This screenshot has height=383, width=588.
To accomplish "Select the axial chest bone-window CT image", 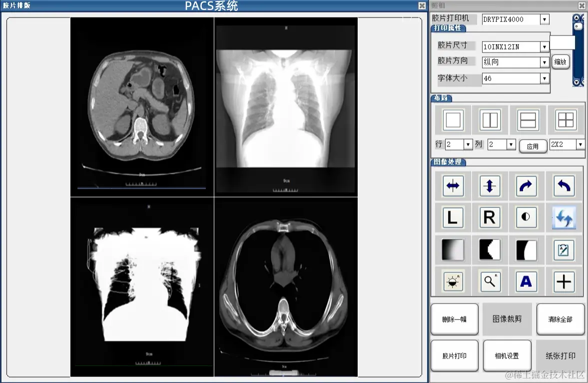I will click(x=286, y=287).
